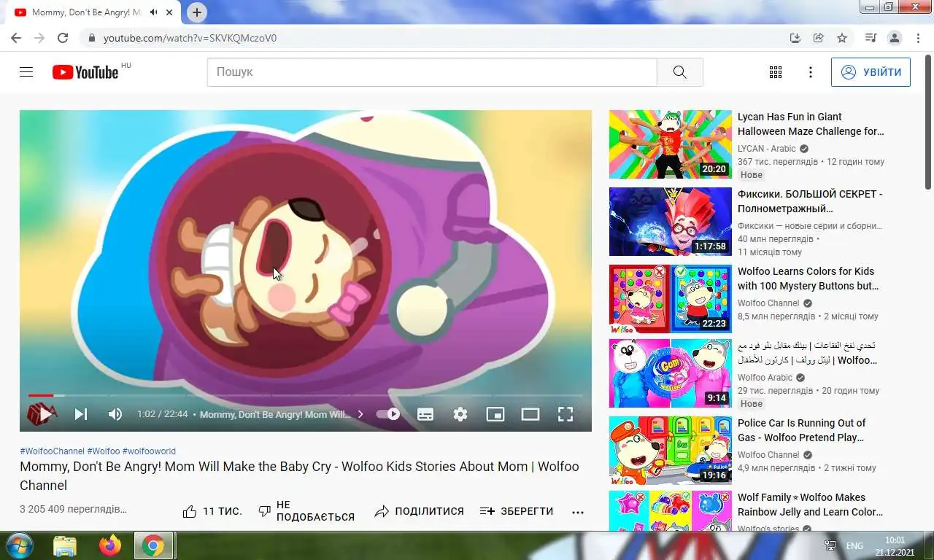Open the Windows Start menu

click(18, 545)
